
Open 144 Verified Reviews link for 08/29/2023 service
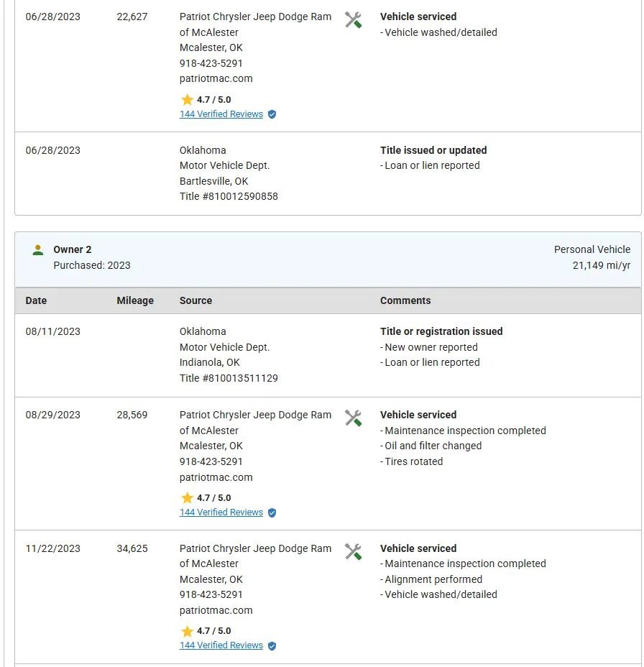coord(221,512)
